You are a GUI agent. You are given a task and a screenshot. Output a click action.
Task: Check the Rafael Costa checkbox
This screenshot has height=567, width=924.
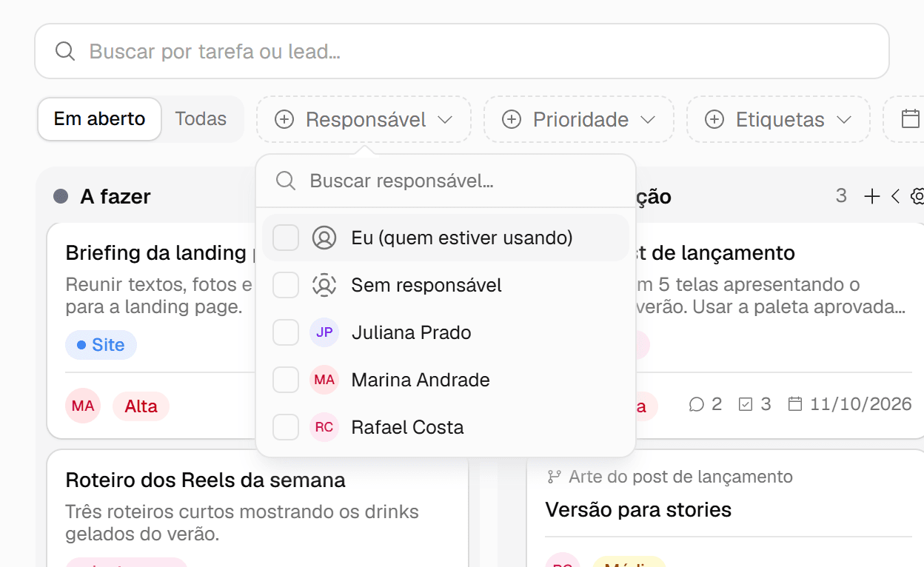click(286, 427)
